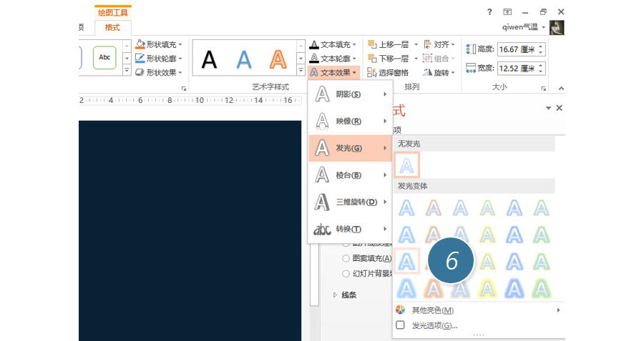Image resolution: width=644 pixels, height=341 pixels.
Task: Apply blue glow variant in fourth glow row
Action: 406,289
